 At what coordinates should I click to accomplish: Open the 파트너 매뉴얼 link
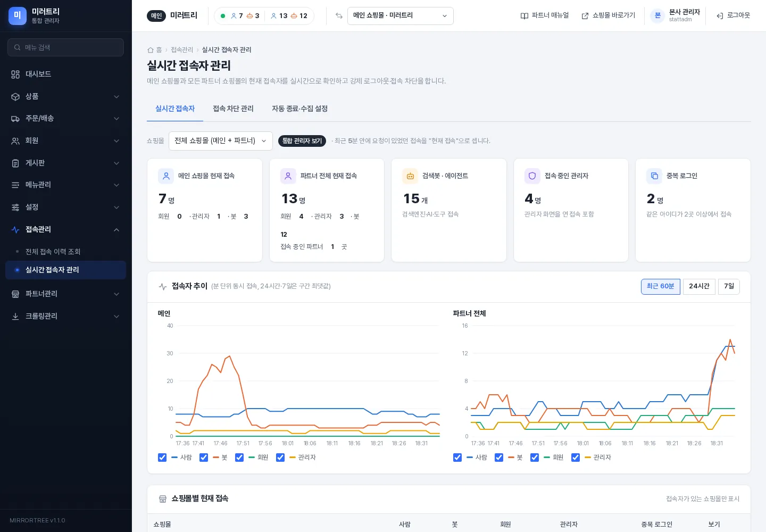coord(545,16)
